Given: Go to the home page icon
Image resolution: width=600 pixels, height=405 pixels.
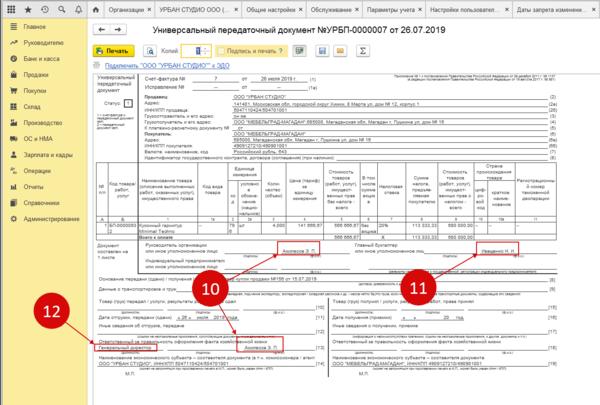Looking at the screenshot, I should [96, 10].
